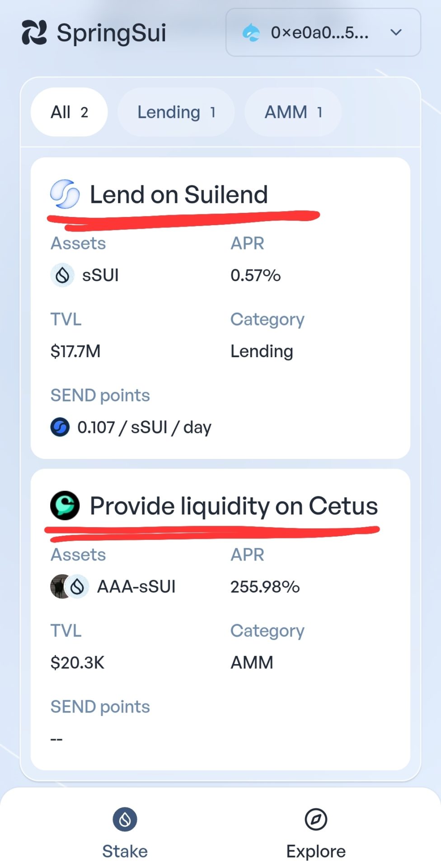
Task: Expand the wallet address dropdown chevron
Action: coord(396,33)
